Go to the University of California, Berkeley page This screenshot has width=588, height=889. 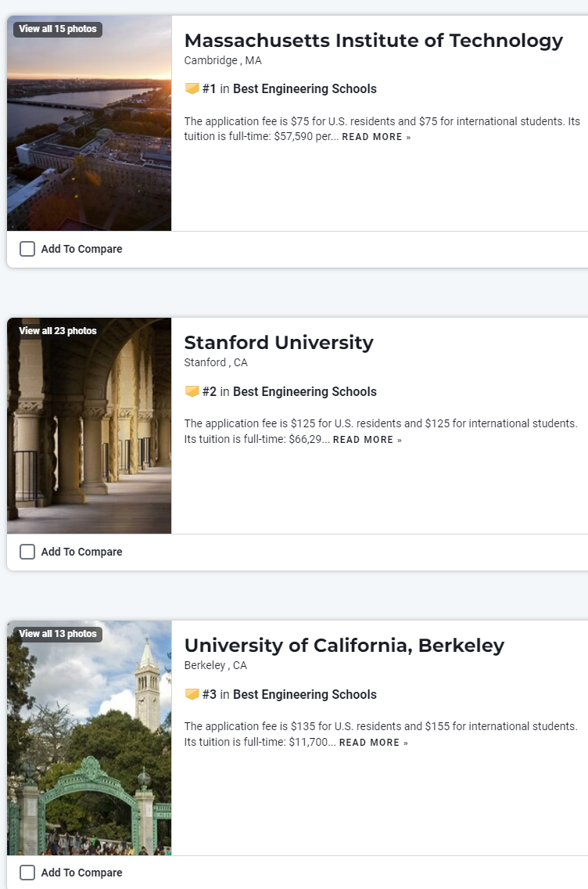[x=344, y=646]
